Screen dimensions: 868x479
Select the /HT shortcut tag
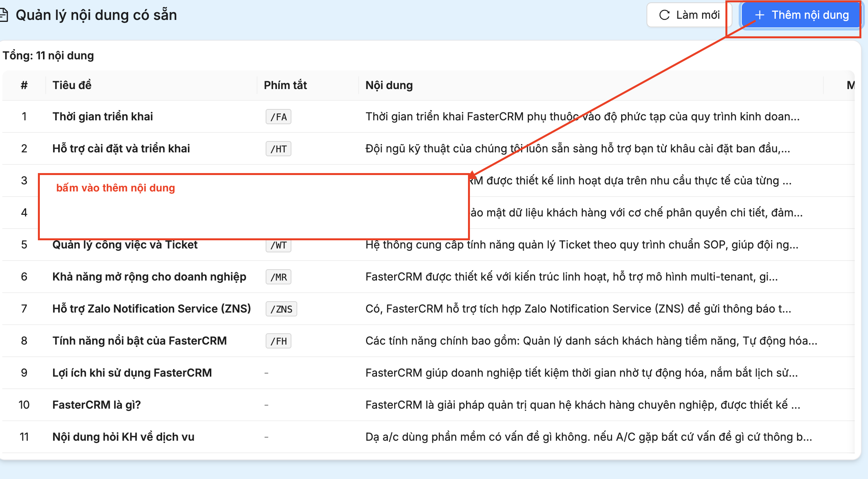(279, 149)
